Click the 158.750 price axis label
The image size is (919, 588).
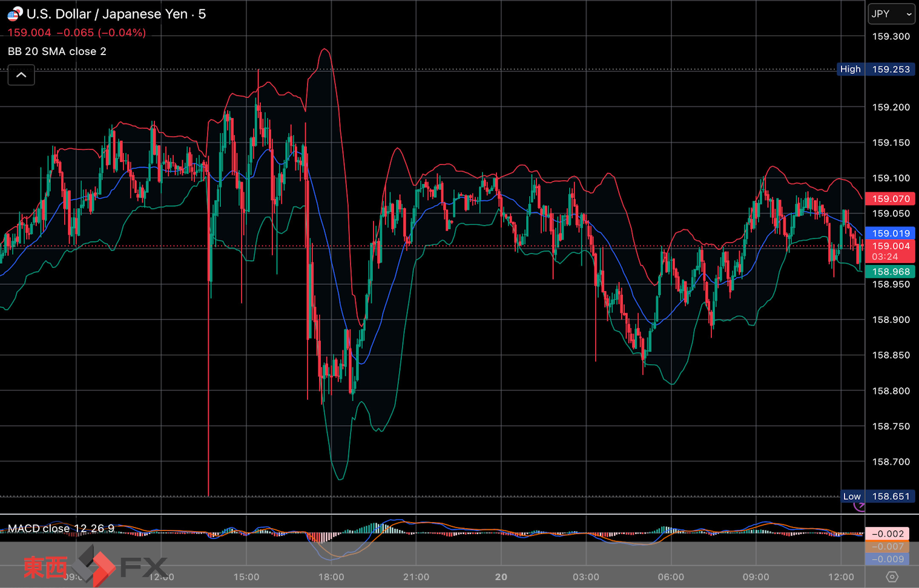[891, 426]
